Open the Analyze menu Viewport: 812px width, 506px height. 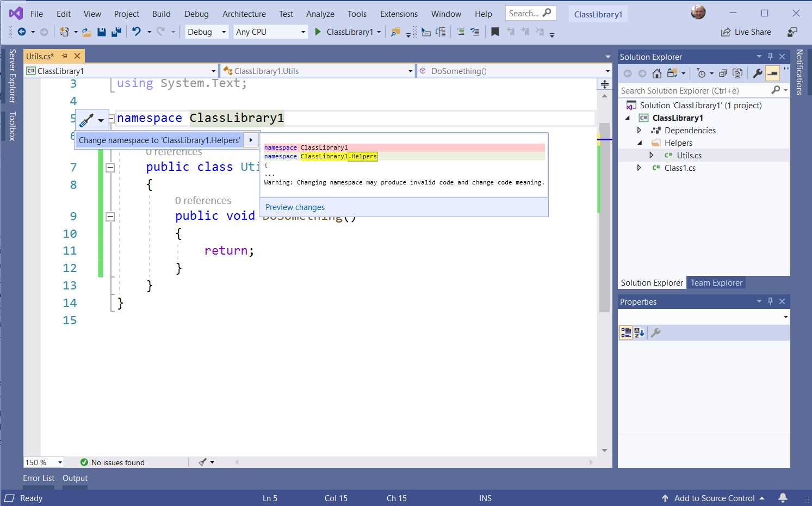click(x=320, y=14)
